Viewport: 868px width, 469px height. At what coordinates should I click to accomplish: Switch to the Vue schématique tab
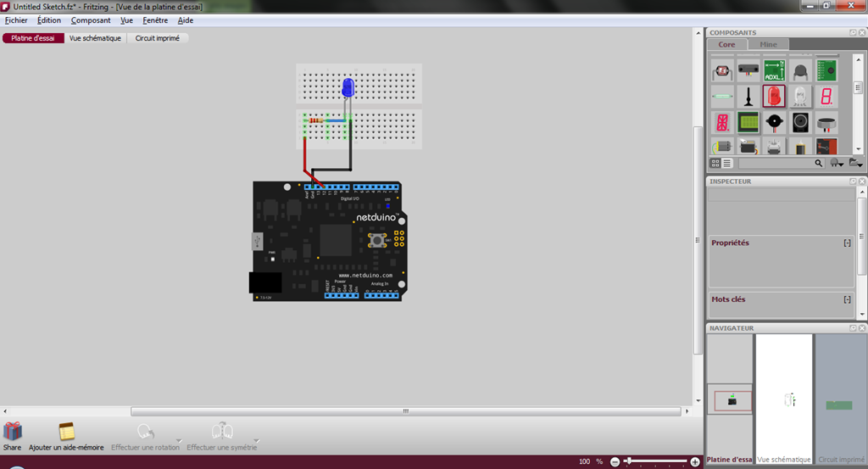coord(95,38)
